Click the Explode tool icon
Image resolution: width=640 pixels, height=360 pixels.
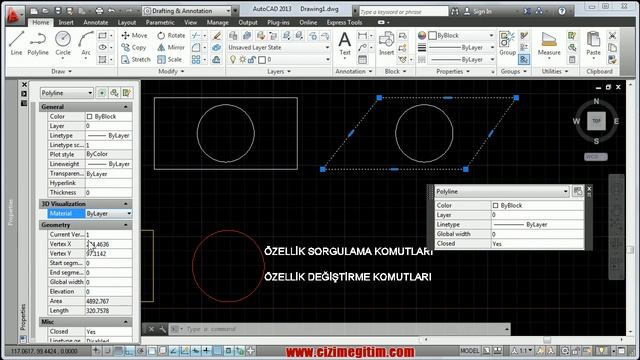[217, 47]
